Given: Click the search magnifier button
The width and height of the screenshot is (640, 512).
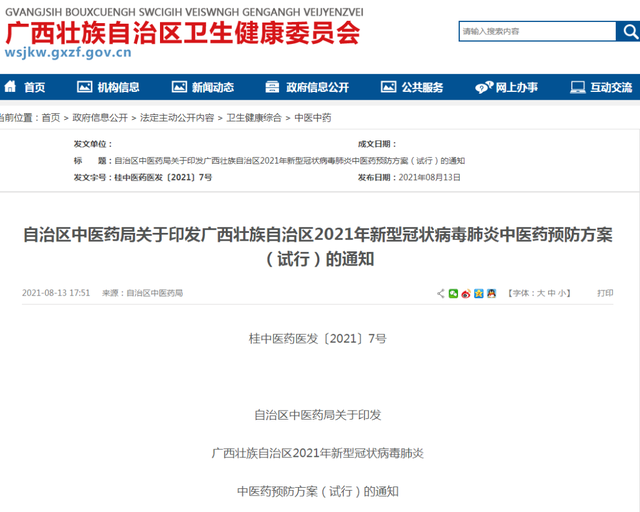Looking at the screenshot, I should (629, 31).
